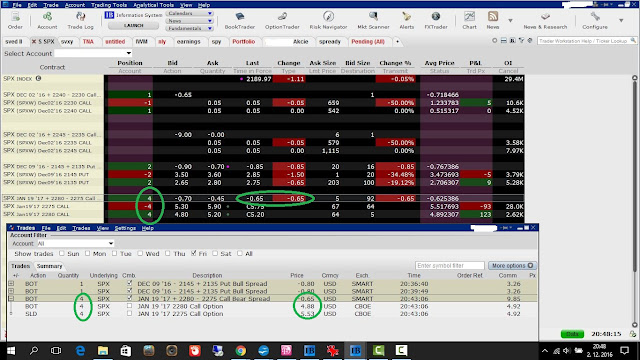Click the plus icon to add tab
The height and width of the screenshot is (360, 640).
coord(397,41)
